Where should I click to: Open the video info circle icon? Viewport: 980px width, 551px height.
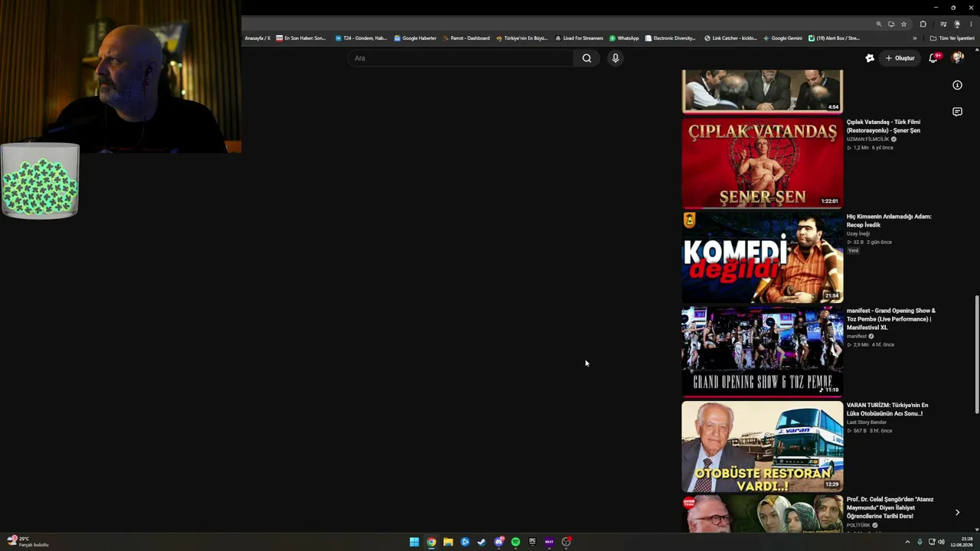(957, 85)
